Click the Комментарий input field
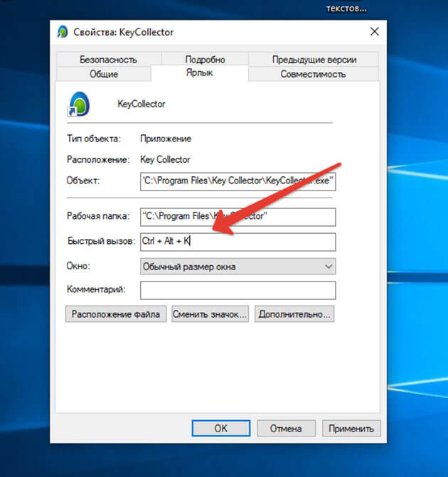The width and height of the screenshot is (448, 477). [x=238, y=290]
